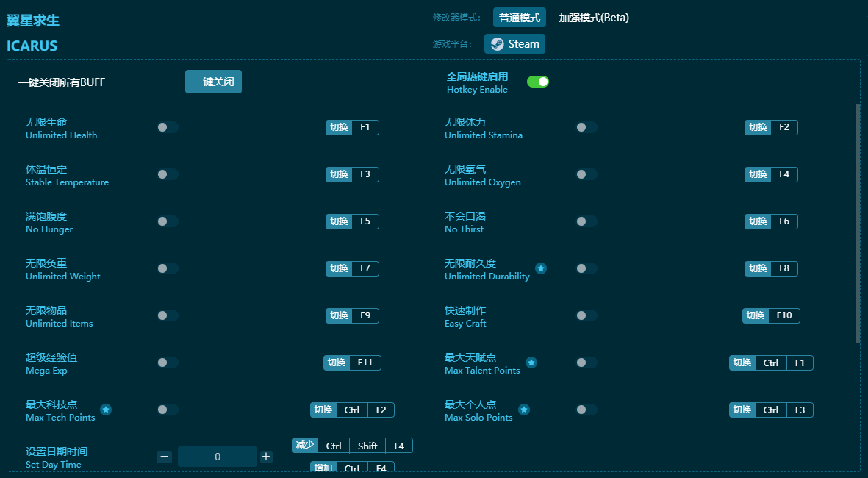Click F9 hotkey for Unlimited Items
This screenshot has height=478, width=868.
pyautogui.click(x=352, y=315)
